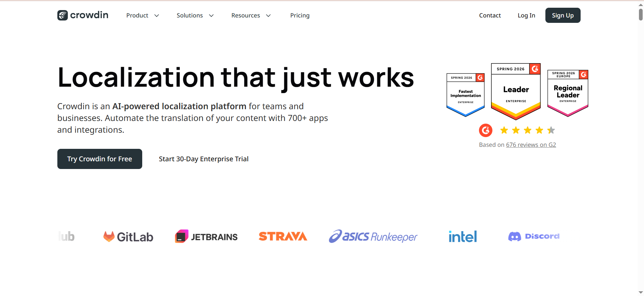This screenshot has height=296, width=644.
Task: Expand the Resources dropdown chevron
Action: pos(268,15)
